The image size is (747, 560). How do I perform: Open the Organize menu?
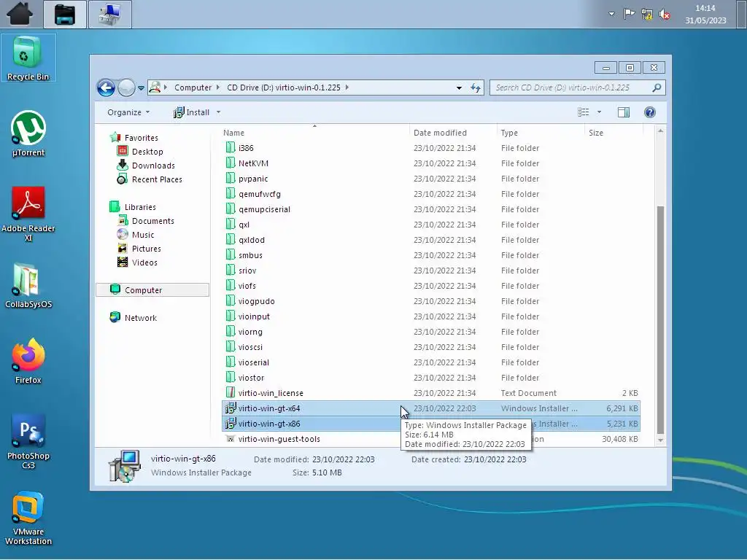pyautogui.click(x=128, y=112)
